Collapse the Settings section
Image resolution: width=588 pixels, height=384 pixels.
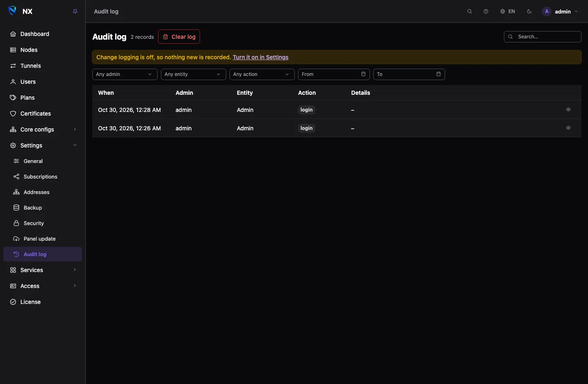42,145
